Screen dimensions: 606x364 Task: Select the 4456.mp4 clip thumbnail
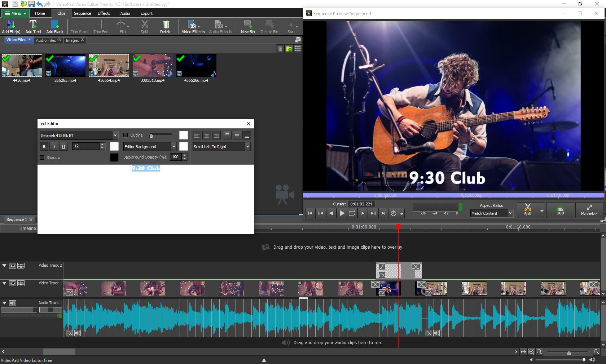click(21, 66)
